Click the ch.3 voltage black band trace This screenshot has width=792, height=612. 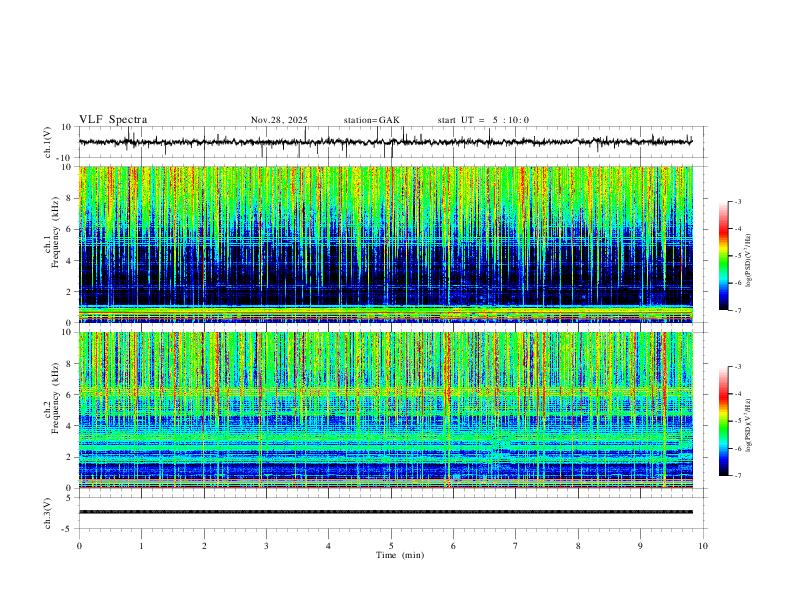(385, 512)
